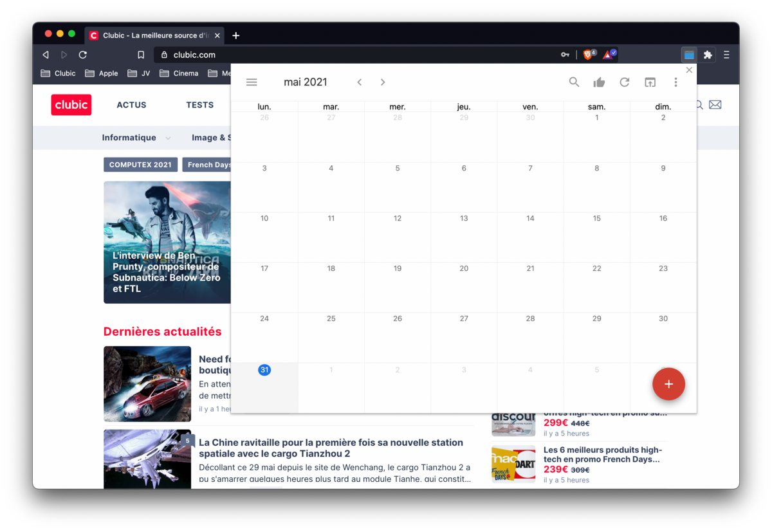Open the Brave browser main menu
The width and height of the screenshot is (772, 532).
click(726, 55)
